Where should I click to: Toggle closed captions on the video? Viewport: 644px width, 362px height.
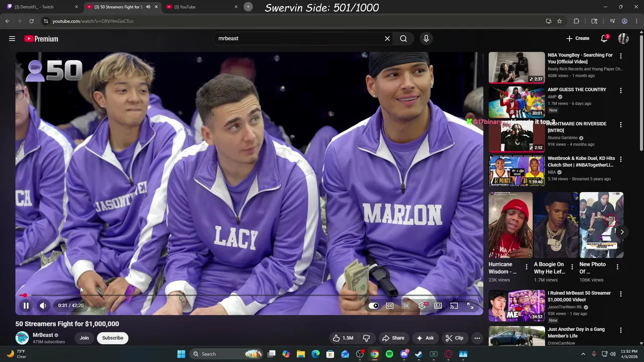[x=389, y=306]
